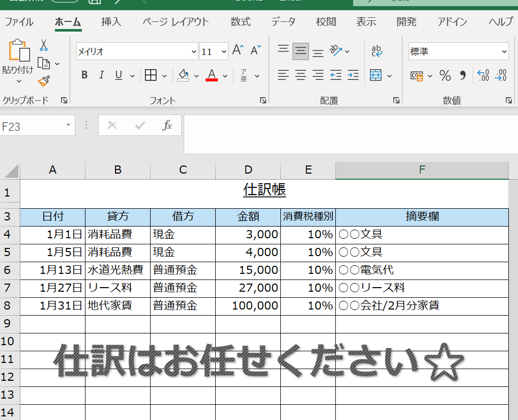Viewport: 518px width, 420px height.
Task: Increase the indent
Action: click(353, 75)
